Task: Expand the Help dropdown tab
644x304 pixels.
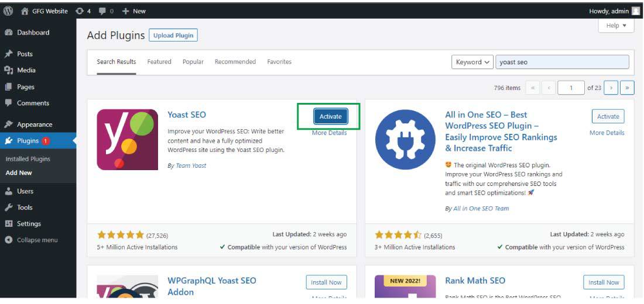Action: [616, 26]
